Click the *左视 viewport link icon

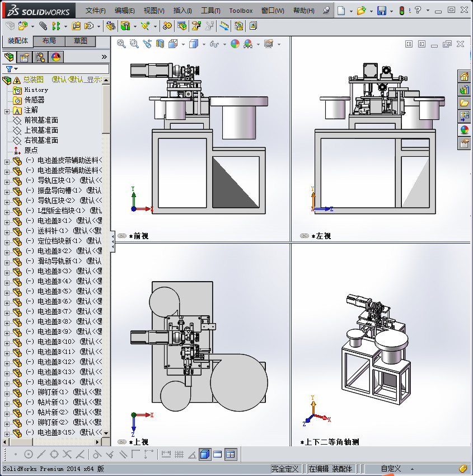pyautogui.click(x=305, y=236)
